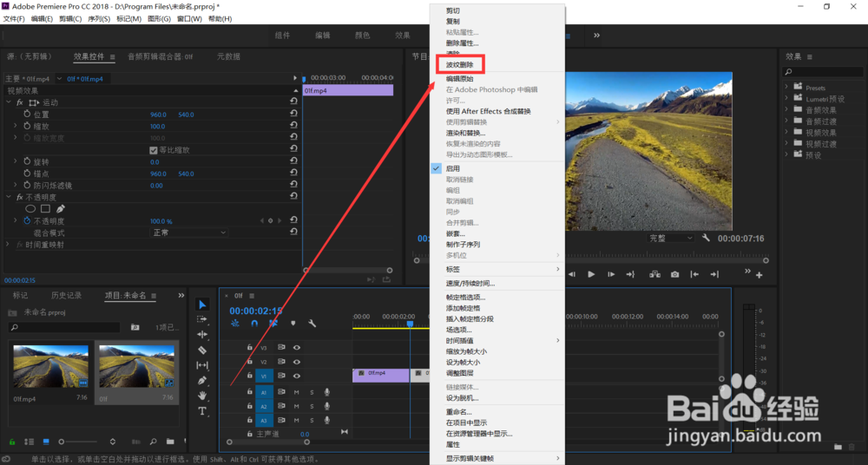Hide V1 track with eye icon
Viewport: 868px width, 465px height.
point(297,376)
